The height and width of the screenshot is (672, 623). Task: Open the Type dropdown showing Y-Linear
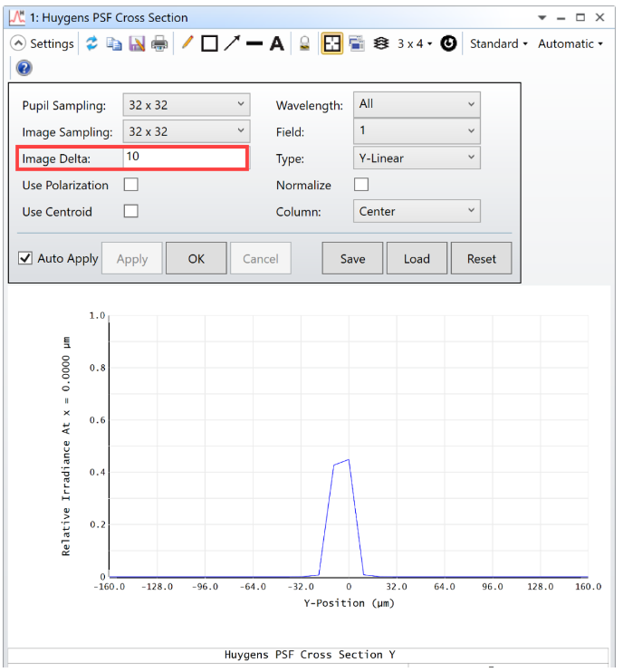tap(417, 158)
